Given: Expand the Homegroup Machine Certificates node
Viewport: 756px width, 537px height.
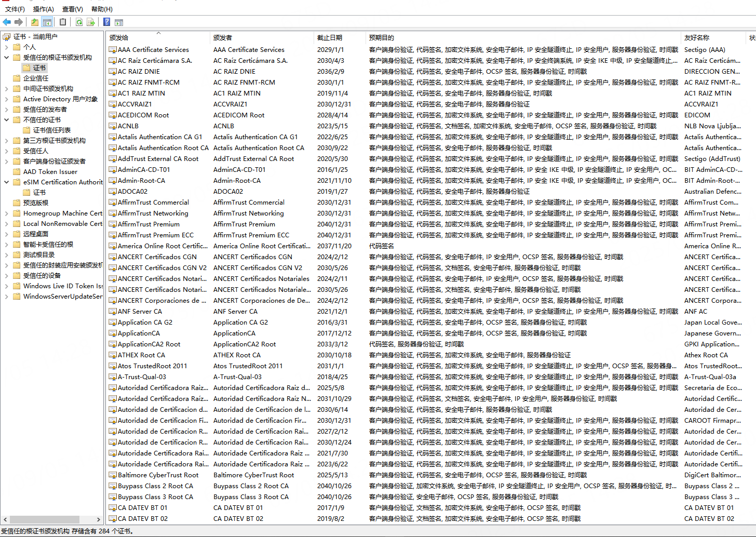Looking at the screenshot, I should pyautogui.click(x=7, y=213).
